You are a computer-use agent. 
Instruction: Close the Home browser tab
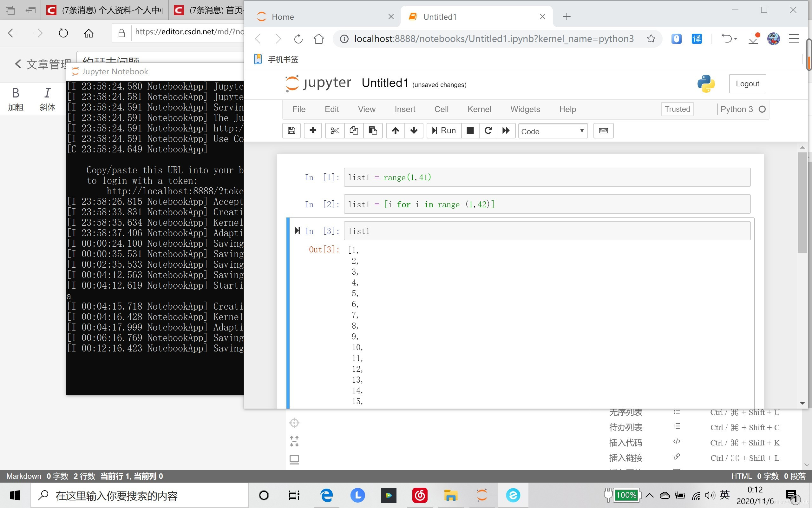[x=391, y=17]
